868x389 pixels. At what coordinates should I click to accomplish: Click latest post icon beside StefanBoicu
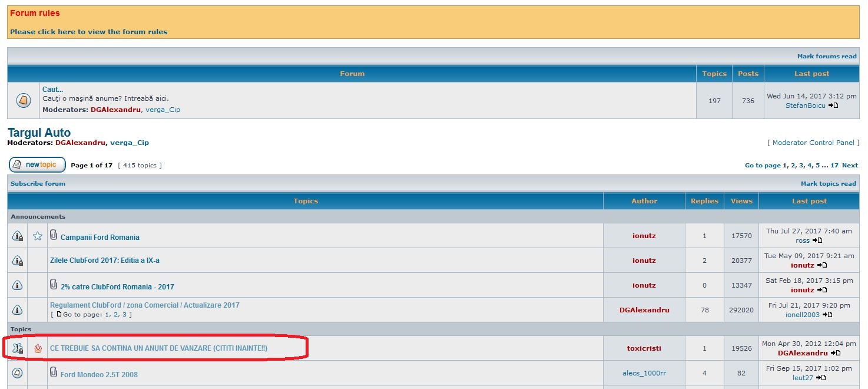pos(833,106)
